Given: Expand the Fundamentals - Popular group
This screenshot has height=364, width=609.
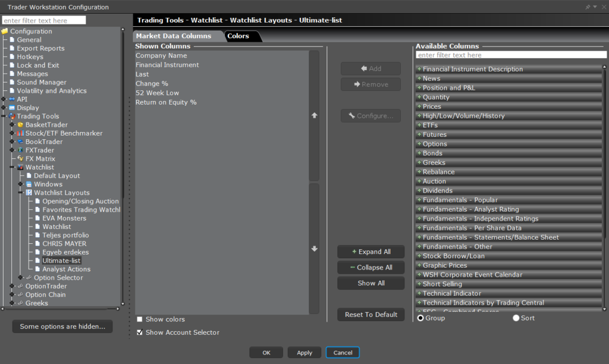Looking at the screenshot, I should coord(419,200).
